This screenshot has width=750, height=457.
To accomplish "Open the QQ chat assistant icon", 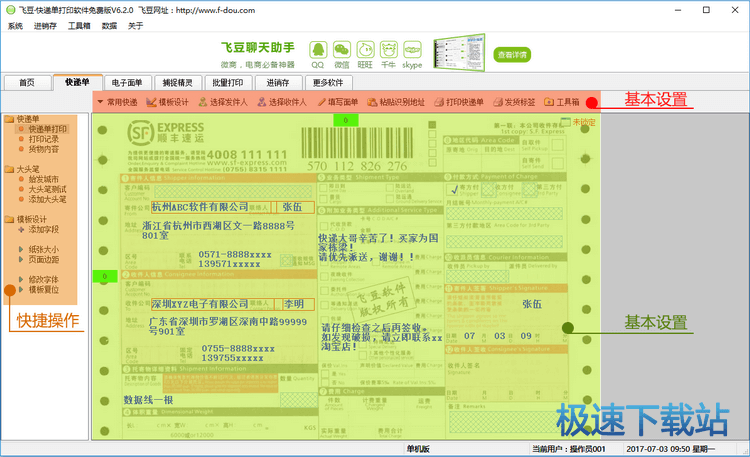I will [x=318, y=50].
